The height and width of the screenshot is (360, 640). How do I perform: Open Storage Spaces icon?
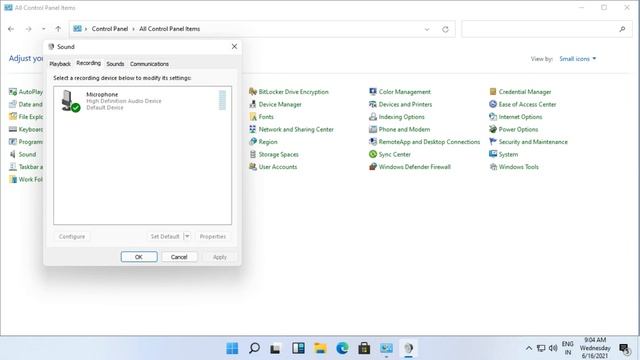[x=253, y=154]
